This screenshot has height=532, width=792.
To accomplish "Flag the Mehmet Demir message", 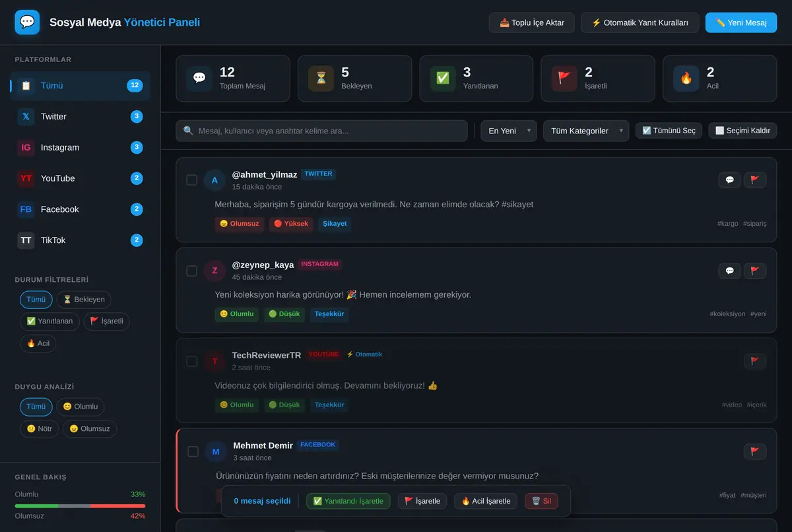I will (755, 451).
